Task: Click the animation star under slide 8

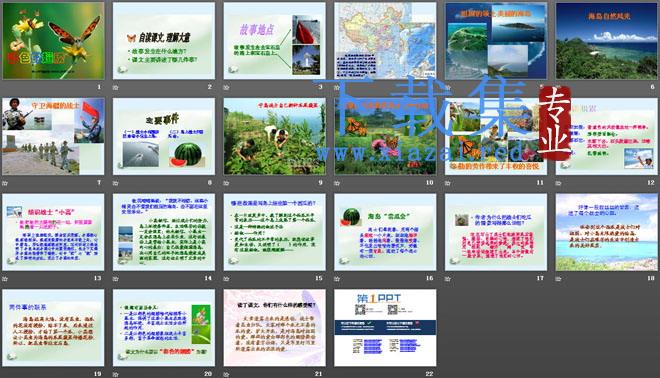Action: point(116,183)
